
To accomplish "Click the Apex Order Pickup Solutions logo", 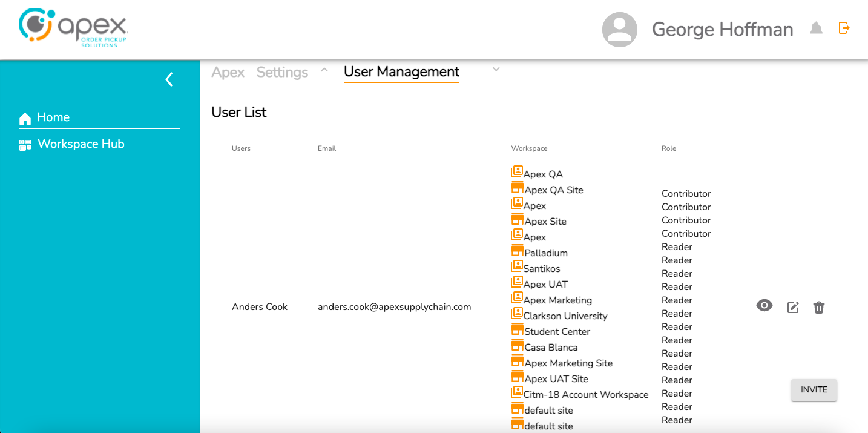I will pyautogui.click(x=73, y=28).
